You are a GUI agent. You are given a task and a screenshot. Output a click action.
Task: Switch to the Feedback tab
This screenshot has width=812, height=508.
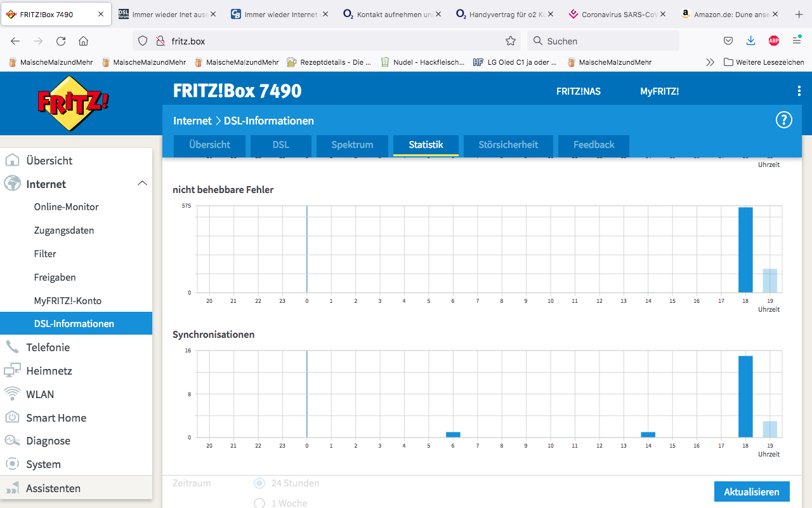click(594, 145)
